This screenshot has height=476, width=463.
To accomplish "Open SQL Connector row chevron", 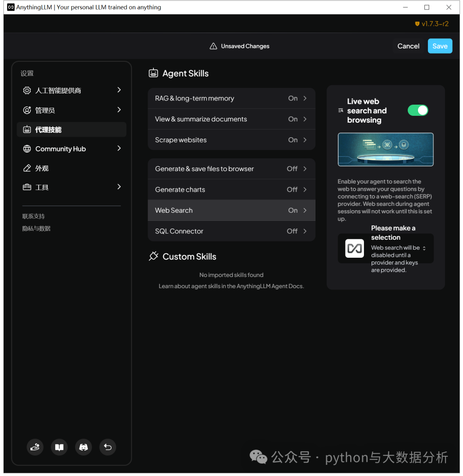I will point(305,231).
